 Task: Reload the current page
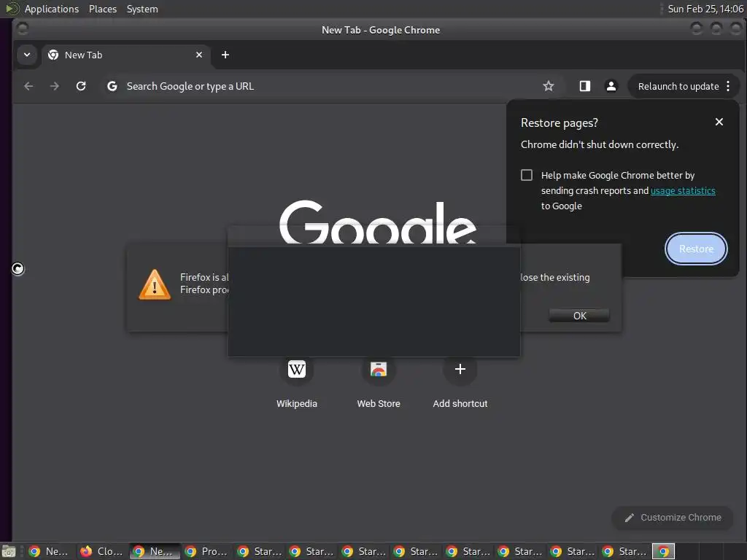pos(81,86)
